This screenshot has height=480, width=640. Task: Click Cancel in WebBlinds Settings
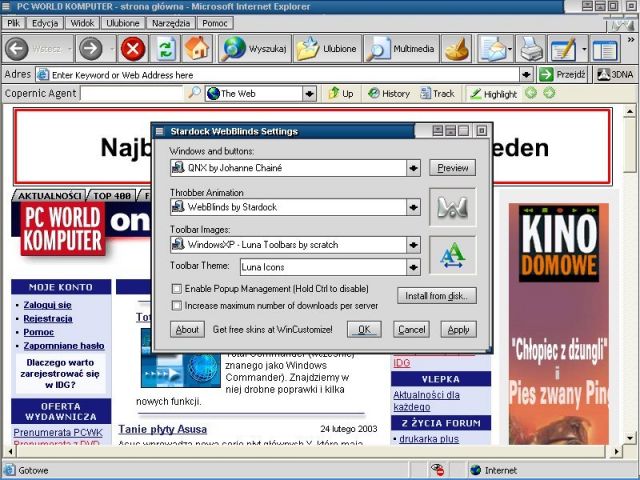pyautogui.click(x=411, y=329)
